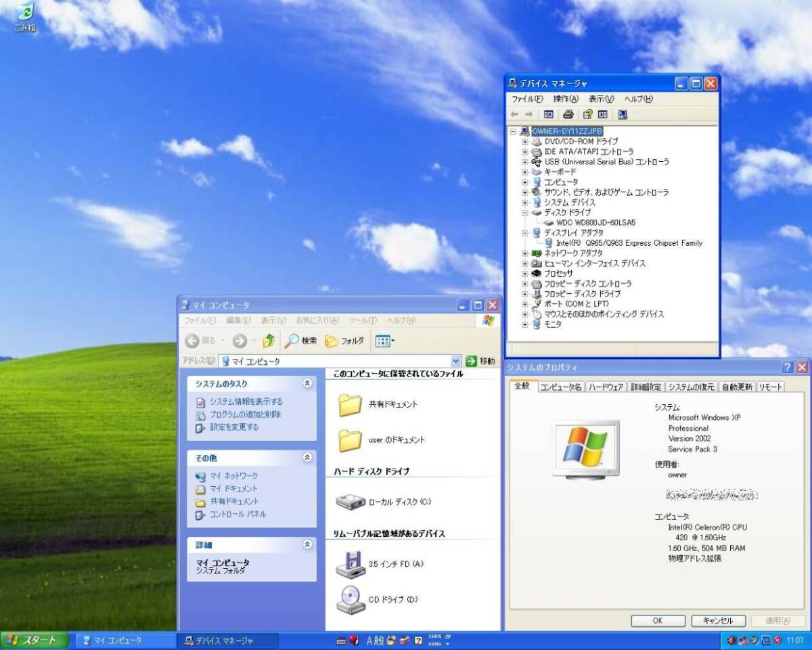812x650 pixels.
Task: Collapse the 詳細 panel
Action: point(307,544)
